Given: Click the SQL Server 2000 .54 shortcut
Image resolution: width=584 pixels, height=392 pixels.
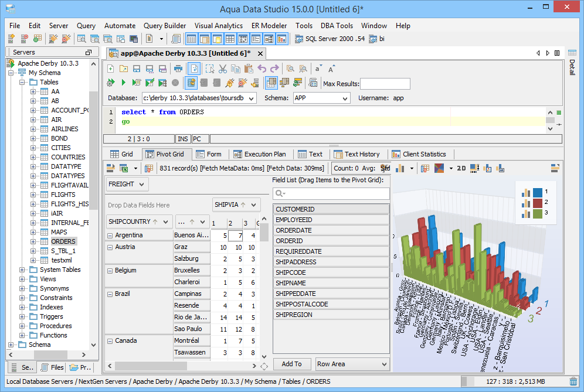Looking at the screenshot, I should click(330, 39).
